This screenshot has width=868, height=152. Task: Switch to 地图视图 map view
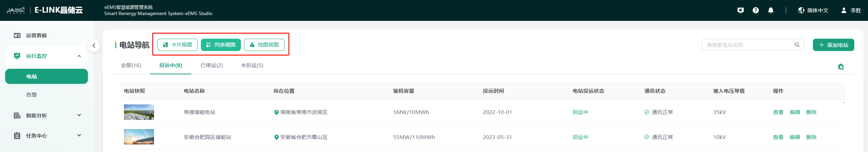[x=264, y=45]
